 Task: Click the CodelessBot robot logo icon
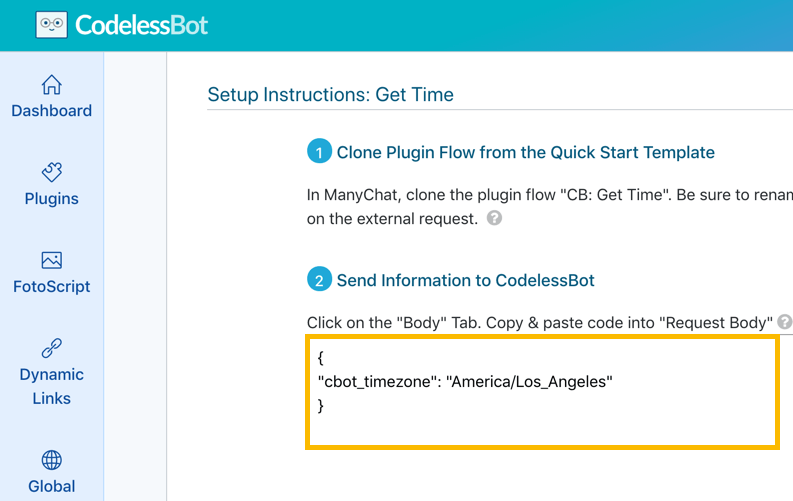coord(52,24)
